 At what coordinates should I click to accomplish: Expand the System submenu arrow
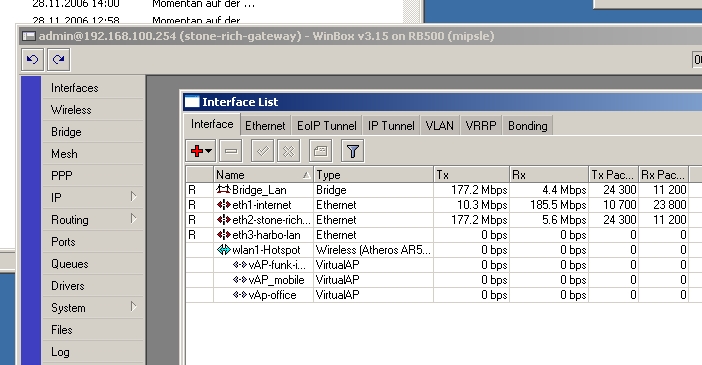[133, 307]
